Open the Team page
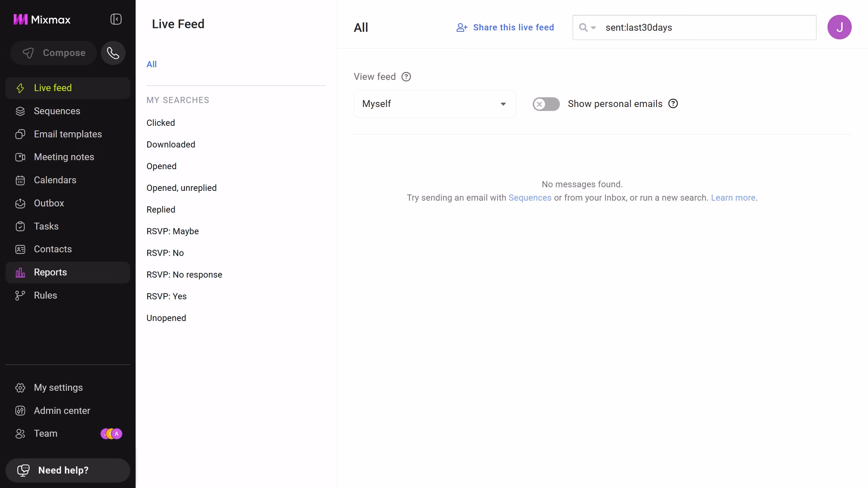The width and height of the screenshot is (868, 488). [68, 433]
